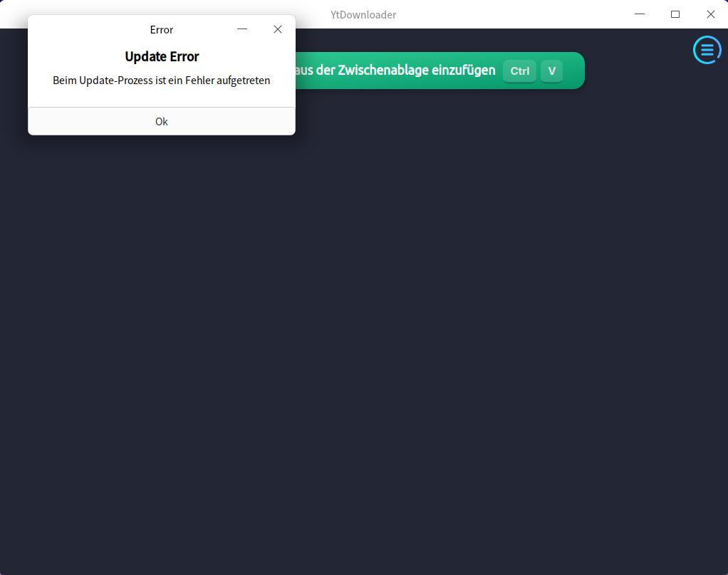The image size is (728, 575).
Task: Click the green paste from clipboard button
Action: point(440,71)
